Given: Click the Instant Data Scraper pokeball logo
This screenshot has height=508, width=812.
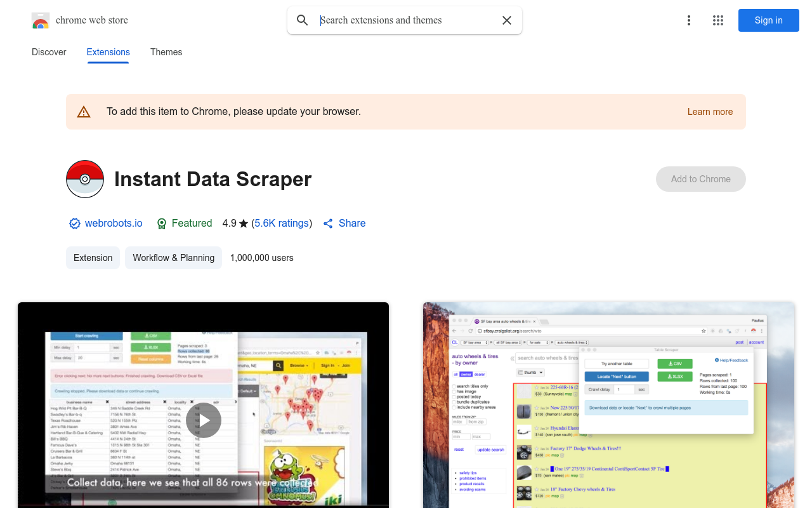Looking at the screenshot, I should (85, 179).
